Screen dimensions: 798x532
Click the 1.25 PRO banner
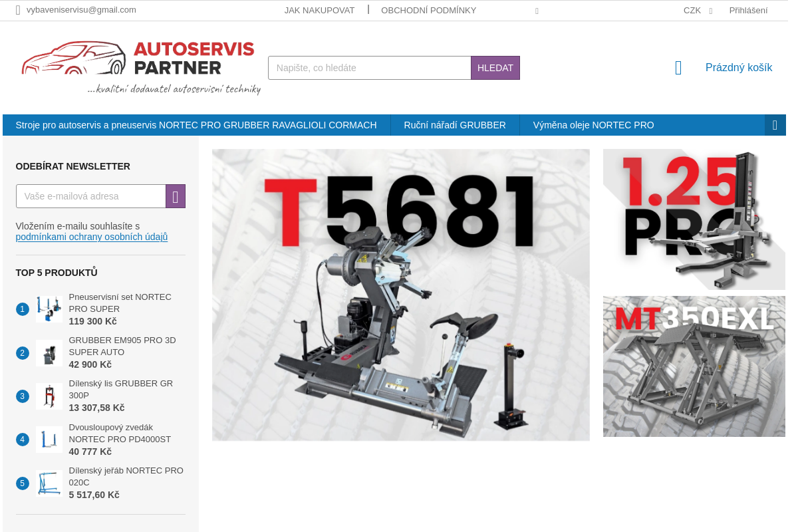tap(694, 219)
